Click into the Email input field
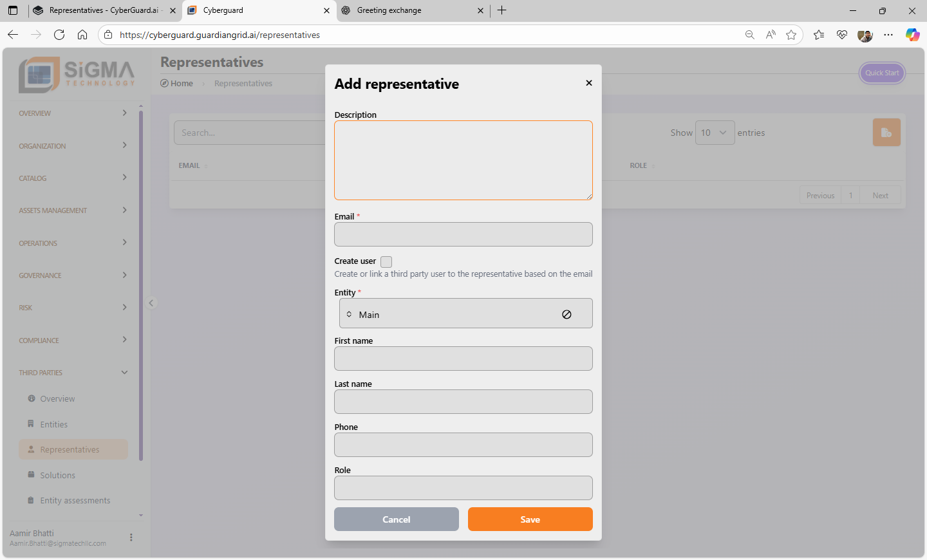Viewport: 927px width, 560px height. point(463,234)
